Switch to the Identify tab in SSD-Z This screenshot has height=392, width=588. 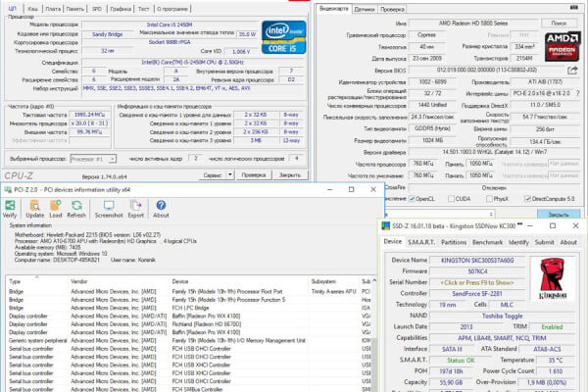[518, 242]
